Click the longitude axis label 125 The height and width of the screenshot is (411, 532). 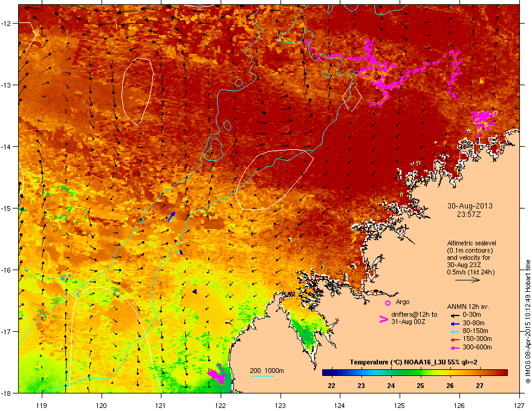click(400, 405)
